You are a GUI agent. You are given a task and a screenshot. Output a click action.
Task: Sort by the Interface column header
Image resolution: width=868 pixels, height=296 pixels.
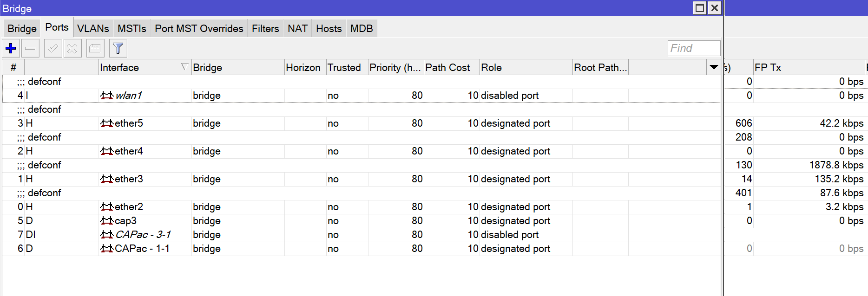139,67
